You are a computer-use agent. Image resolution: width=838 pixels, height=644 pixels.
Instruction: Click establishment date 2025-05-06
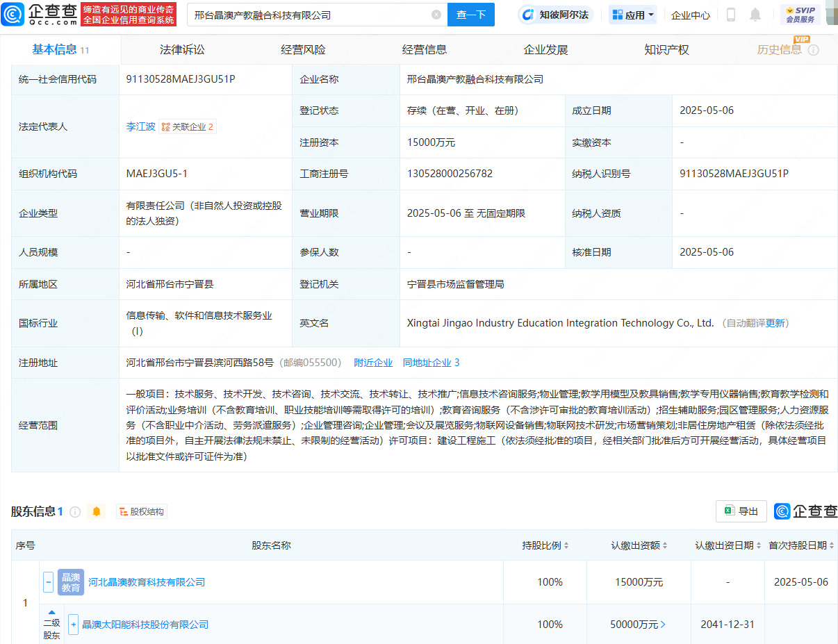coord(707,110)
